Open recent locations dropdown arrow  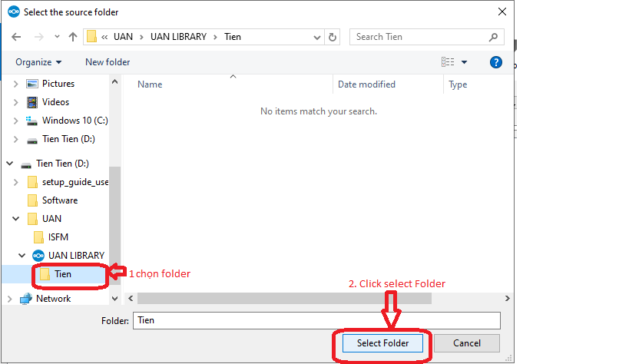coord(57,37)
